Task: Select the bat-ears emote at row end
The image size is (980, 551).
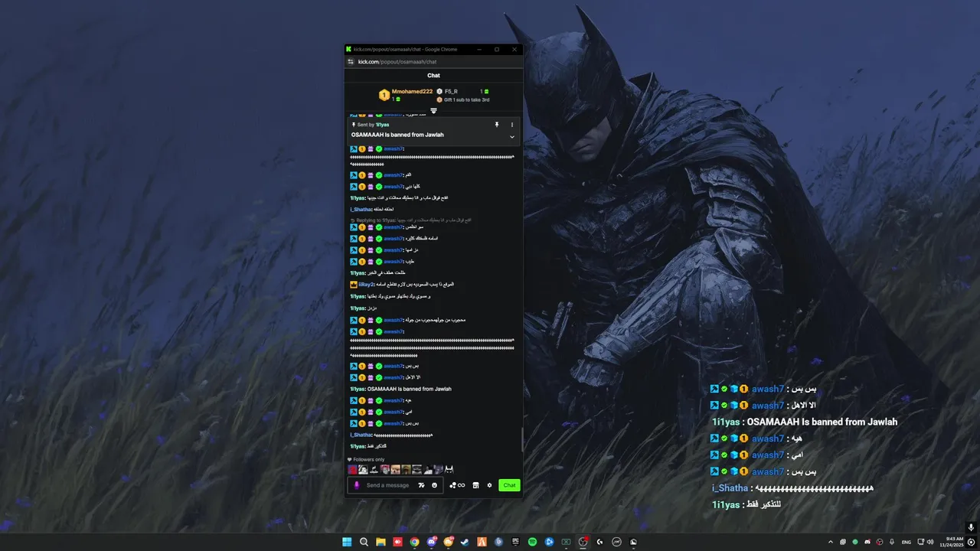Action: (x=449, y=470)
